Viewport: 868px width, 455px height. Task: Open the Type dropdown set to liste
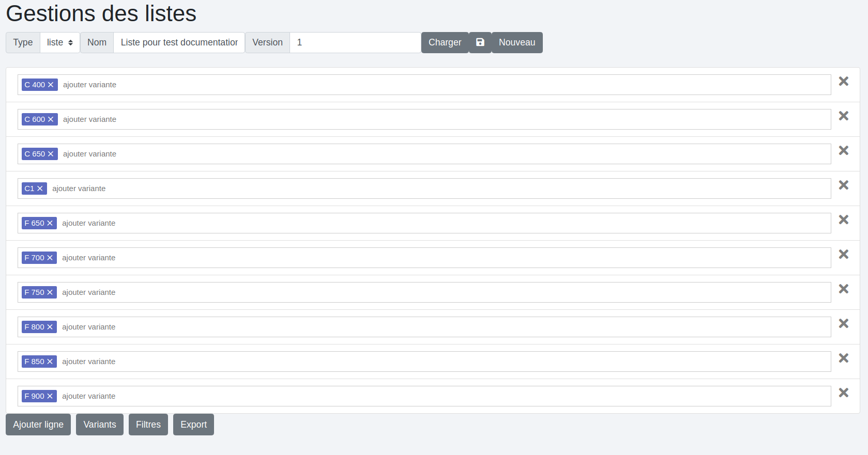(59, 42)
